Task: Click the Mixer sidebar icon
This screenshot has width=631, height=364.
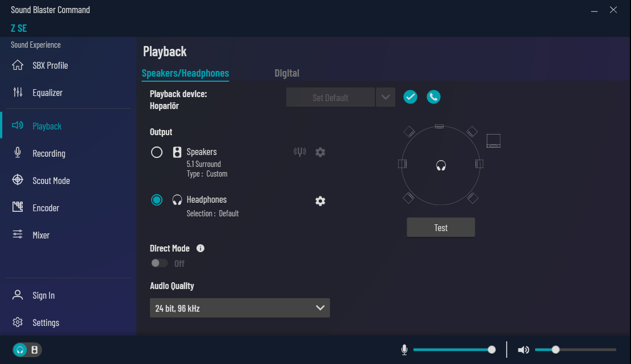Action: pos(18,234)
